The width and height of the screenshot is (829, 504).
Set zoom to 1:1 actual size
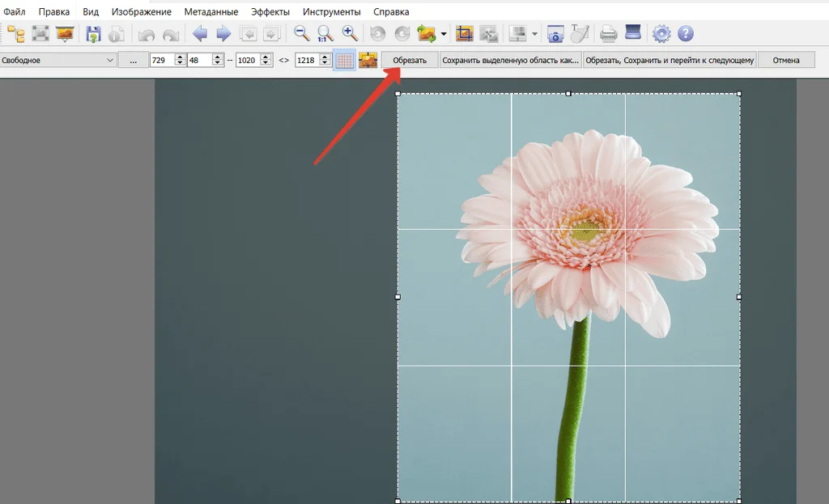click(325, 34)
